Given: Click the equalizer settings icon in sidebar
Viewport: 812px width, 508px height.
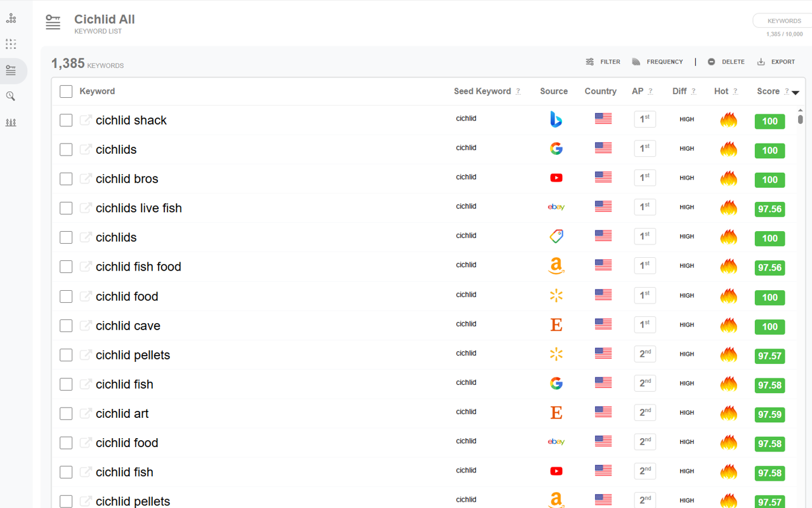Looking at the screenshot, I should tap(11, 123).
